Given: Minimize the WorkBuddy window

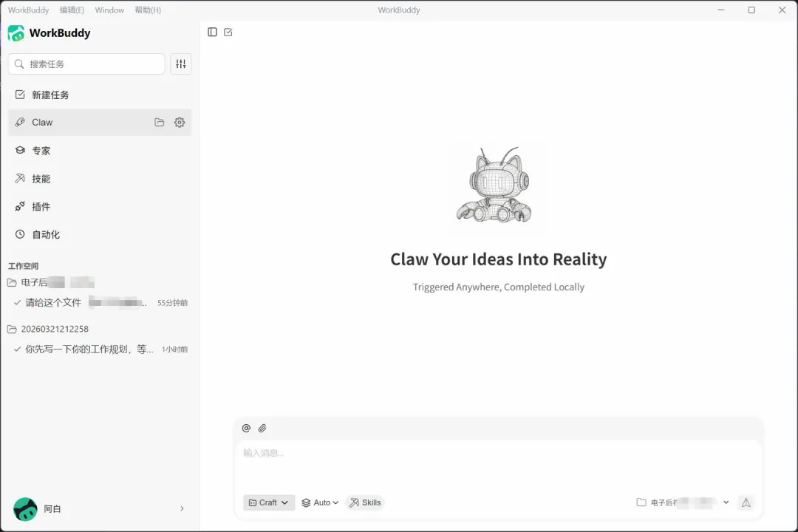Looking at the screenshot, I should (x=720, y=10).
